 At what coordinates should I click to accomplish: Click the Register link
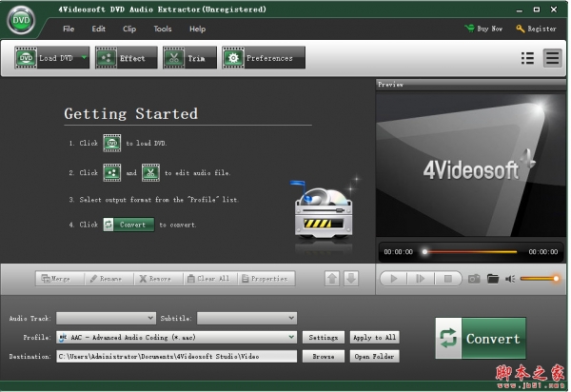[x=536, y=29]
